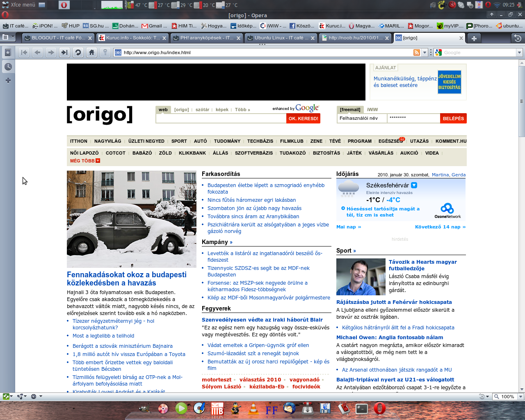525x420 pixels.
Task: Open the History panel clock icon
Action: coord(8,67)
